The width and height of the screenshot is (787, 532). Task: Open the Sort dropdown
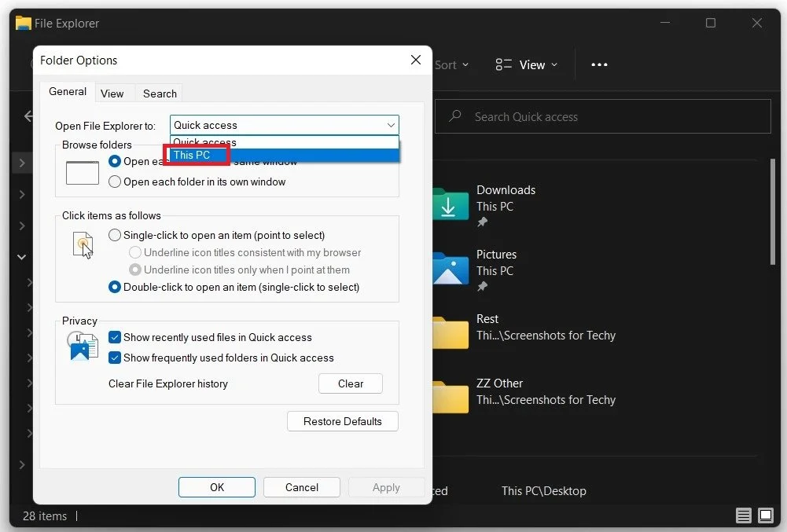coord(448,64)
